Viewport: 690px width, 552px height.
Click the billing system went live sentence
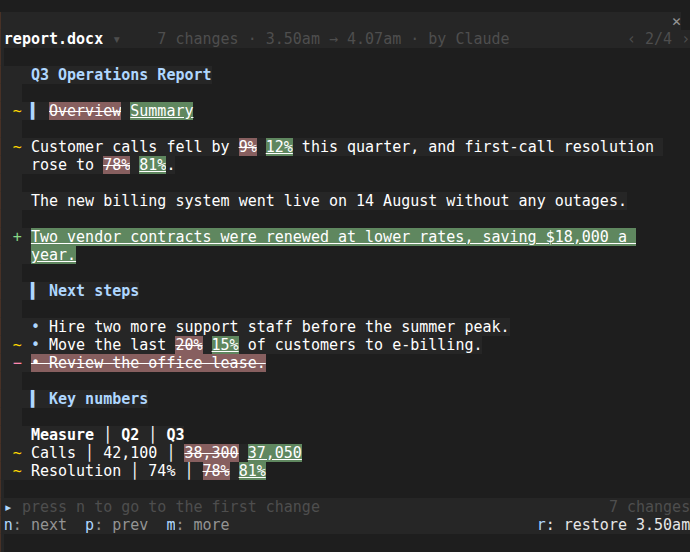pos(328,201)
